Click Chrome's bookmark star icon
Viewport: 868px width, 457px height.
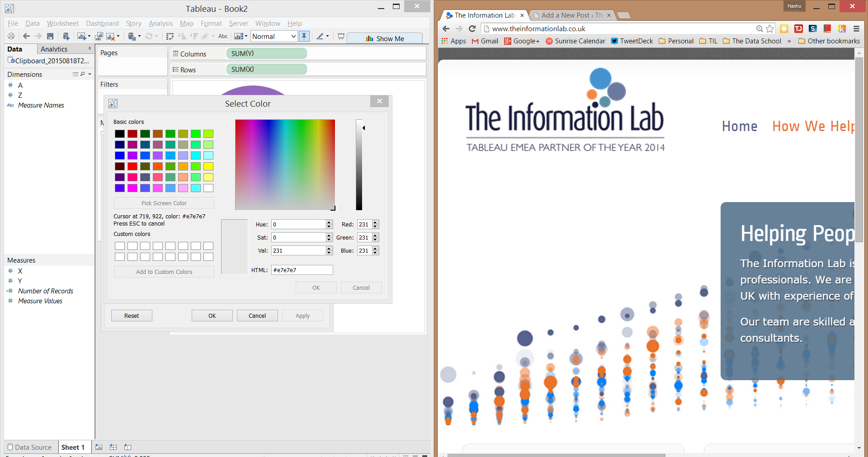(x=770, y=29)
